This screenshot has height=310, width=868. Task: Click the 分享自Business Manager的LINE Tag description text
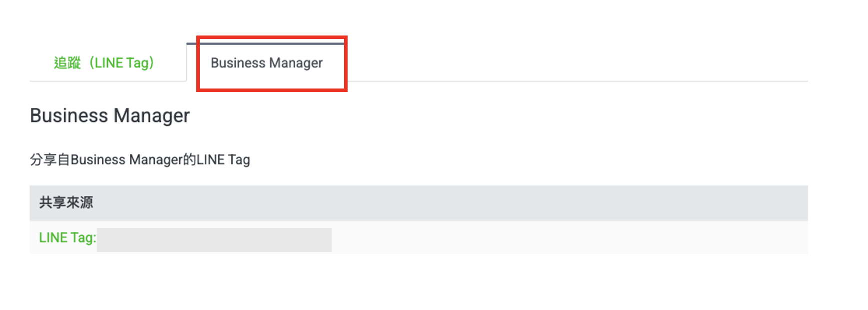[140, 159]
